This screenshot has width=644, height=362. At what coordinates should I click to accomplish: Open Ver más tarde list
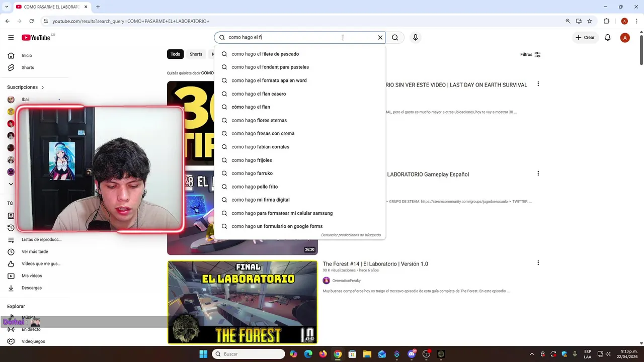click(x=35, y=251)
